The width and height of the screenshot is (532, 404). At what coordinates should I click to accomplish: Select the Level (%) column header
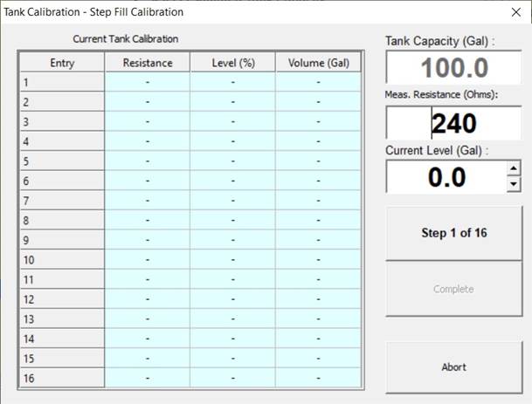click(x=233, y=63)
